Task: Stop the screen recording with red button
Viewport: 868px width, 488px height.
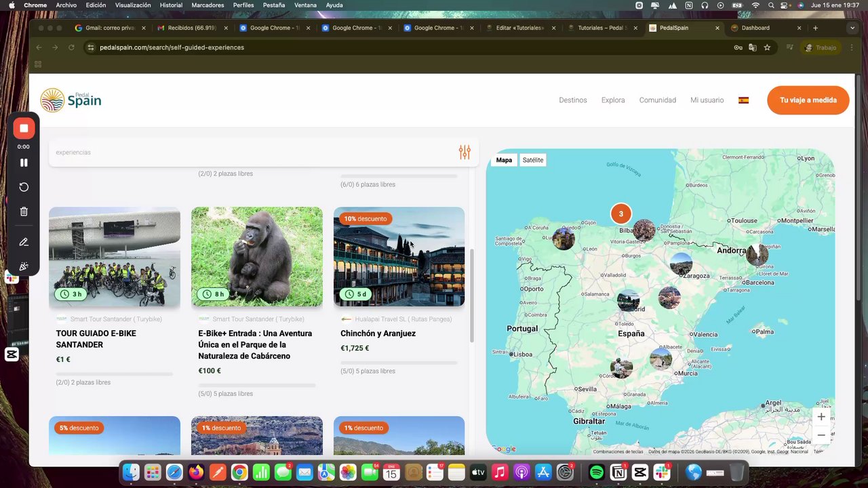Action: point(24,128)
